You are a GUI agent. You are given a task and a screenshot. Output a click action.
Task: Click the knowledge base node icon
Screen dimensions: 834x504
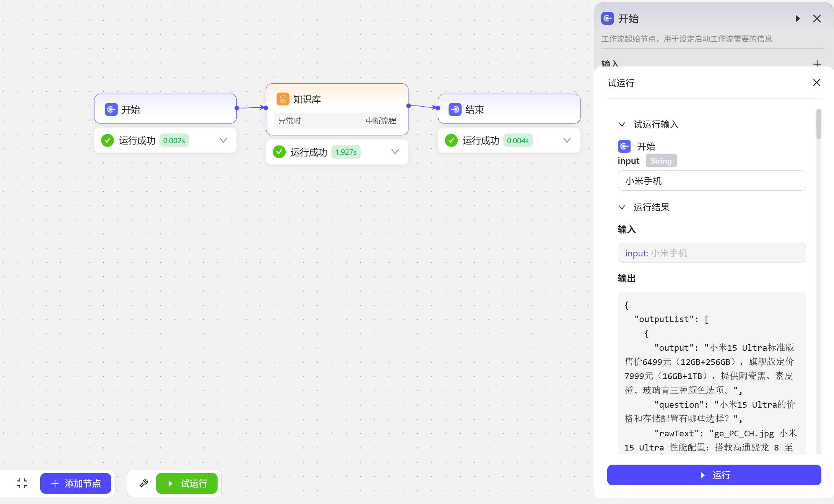pyautogui.click(x=283, y=99)
